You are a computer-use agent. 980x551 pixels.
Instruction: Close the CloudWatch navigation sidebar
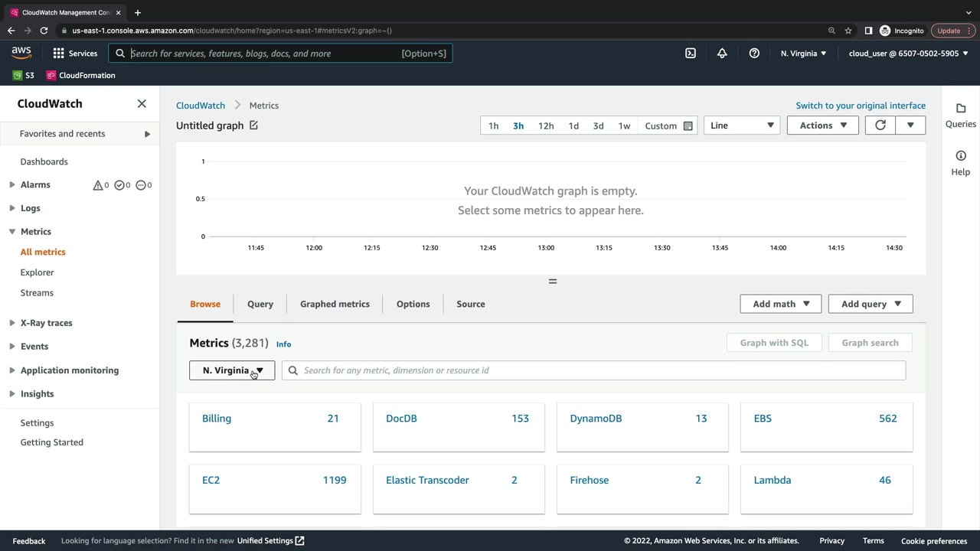point(142,103)
